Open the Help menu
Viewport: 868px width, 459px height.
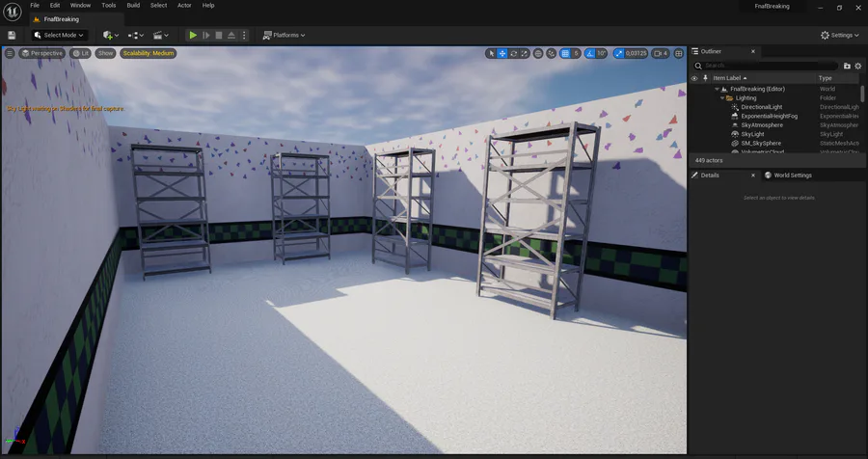[x=208, y=5]
